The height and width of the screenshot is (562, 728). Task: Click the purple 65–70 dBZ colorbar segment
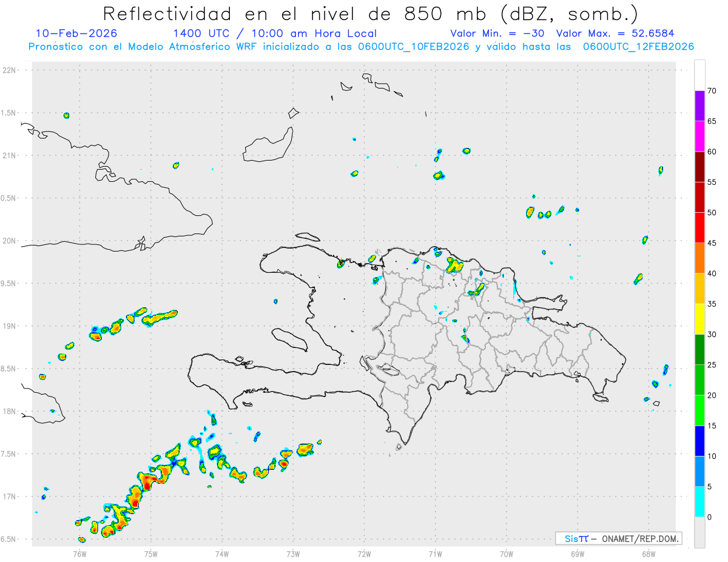click(699, 106)
